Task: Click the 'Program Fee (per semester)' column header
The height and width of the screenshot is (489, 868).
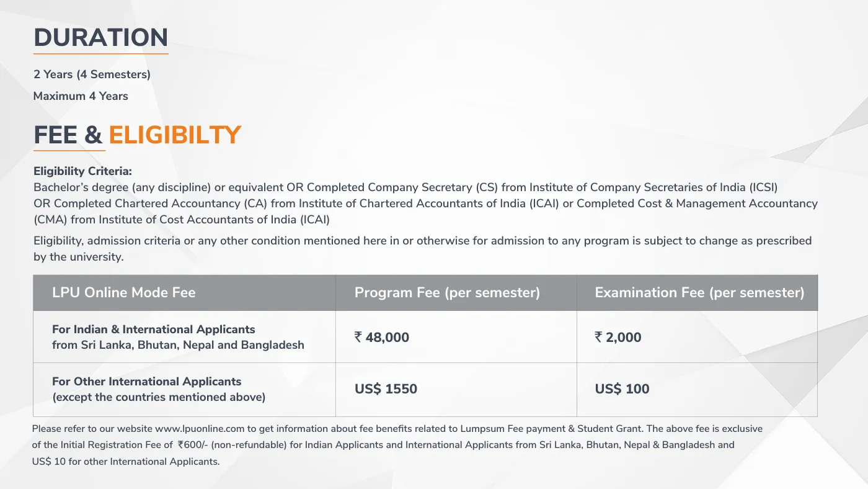Action: point(447,293)
